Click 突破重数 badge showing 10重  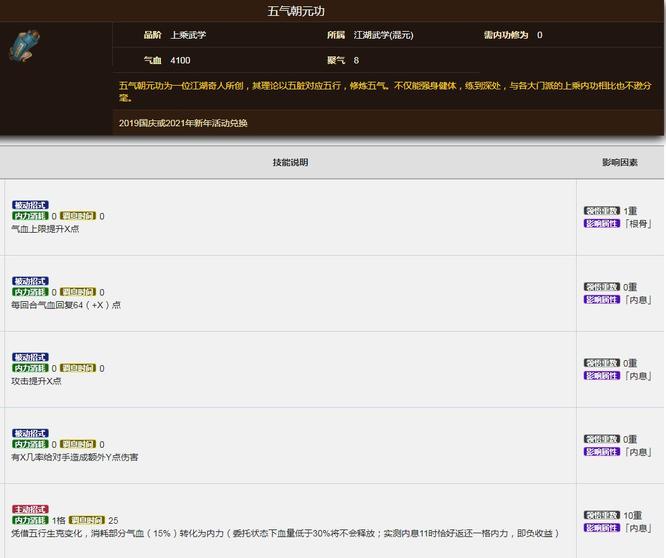click(x=602, y=515)
